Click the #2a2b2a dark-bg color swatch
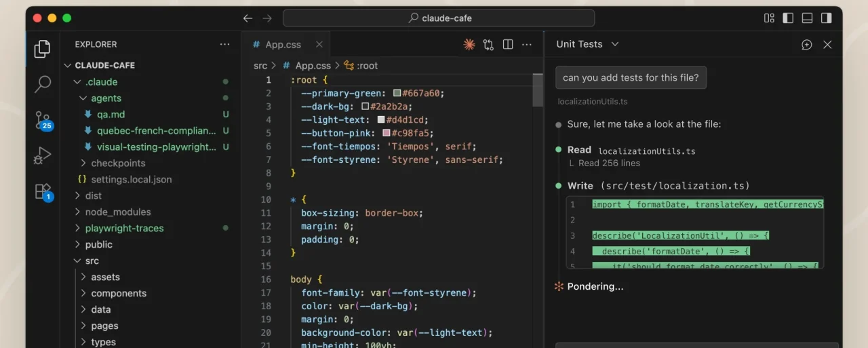868x348 pixels. [x=365, y=107]
